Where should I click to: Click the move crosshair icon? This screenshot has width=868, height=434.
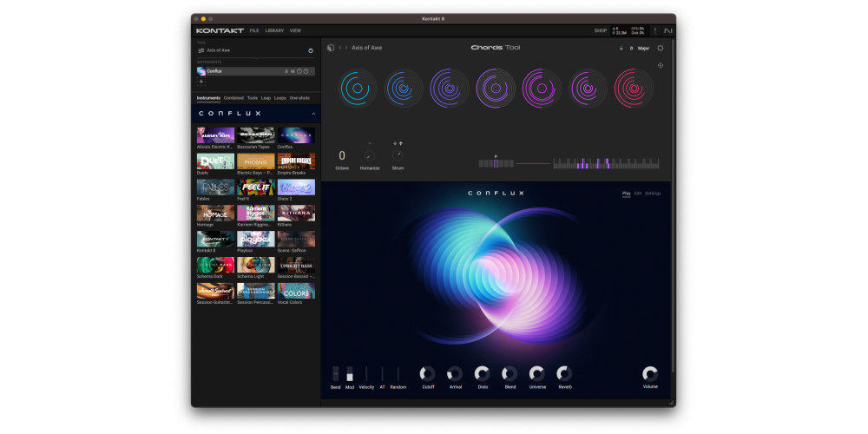click(661, 65)
